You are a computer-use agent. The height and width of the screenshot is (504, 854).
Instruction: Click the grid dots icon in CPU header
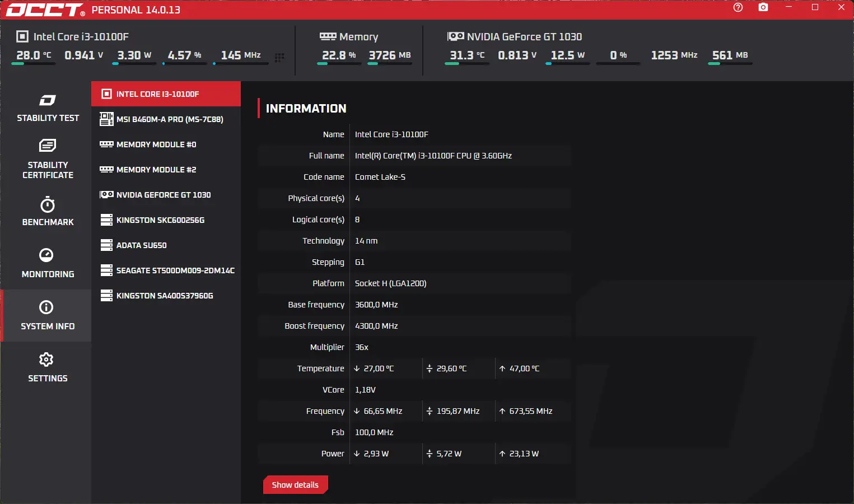tap(279, 57)
